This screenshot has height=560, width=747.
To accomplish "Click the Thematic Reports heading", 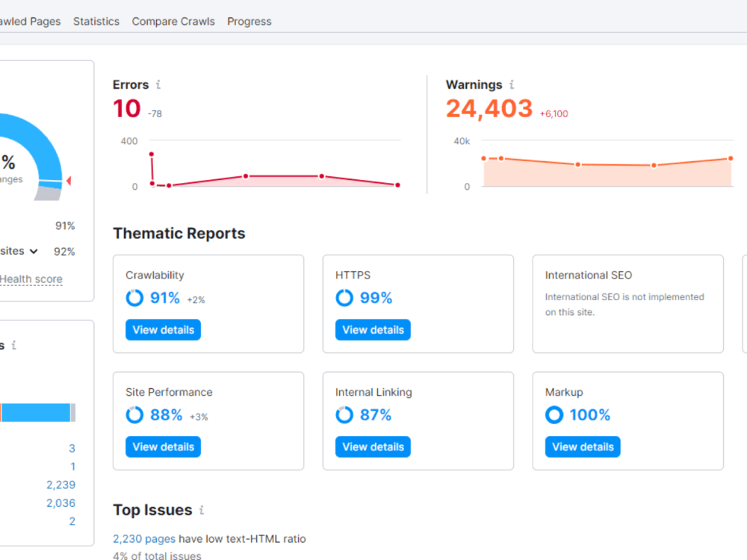I will coord(179,233).
